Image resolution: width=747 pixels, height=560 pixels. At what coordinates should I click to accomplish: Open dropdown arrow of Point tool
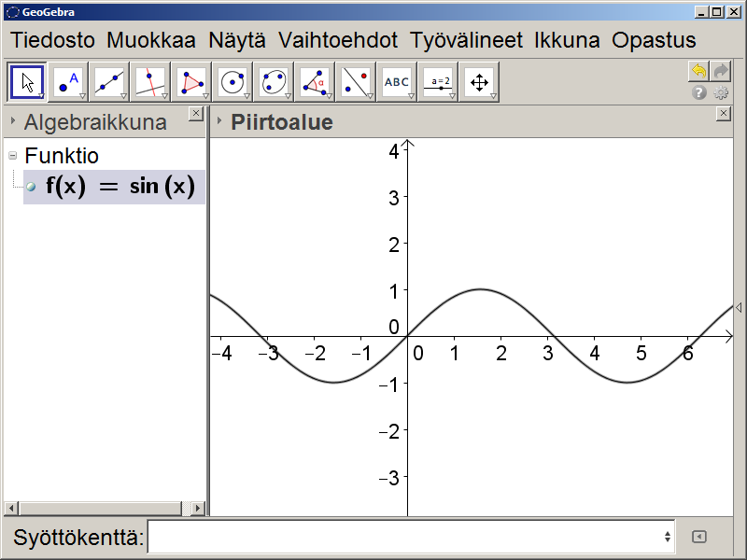[82, 96]
